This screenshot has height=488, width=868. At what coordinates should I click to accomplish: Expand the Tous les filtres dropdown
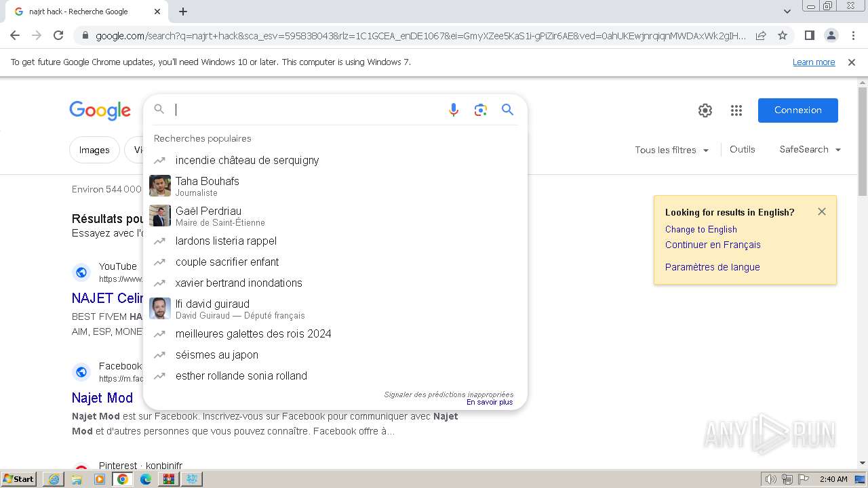[x=672, y=150]
